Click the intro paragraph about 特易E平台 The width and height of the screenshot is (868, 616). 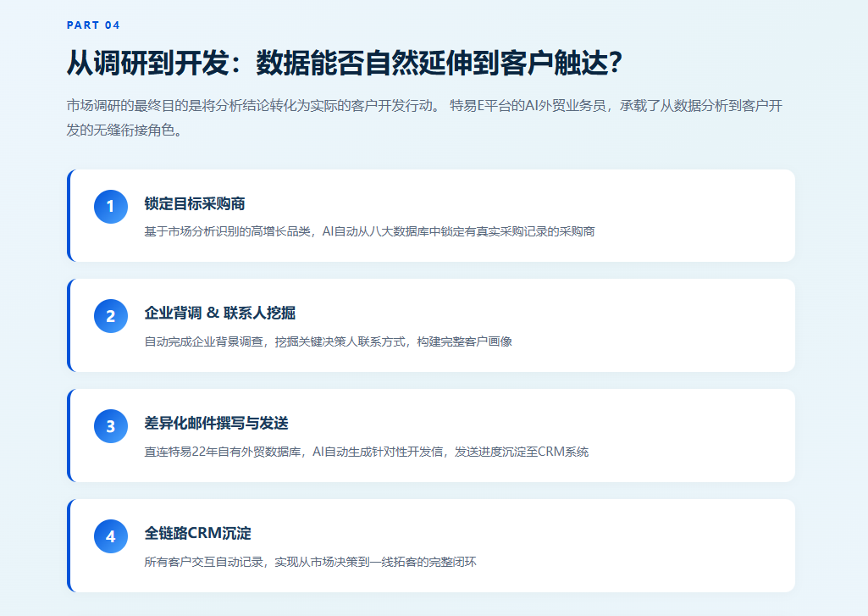tap(424, 118)
